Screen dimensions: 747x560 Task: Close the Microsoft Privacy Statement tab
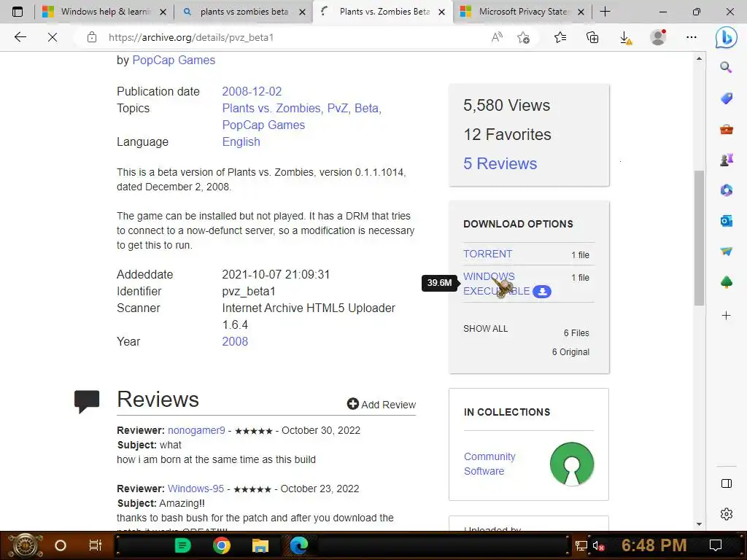(x=581, y=12)
